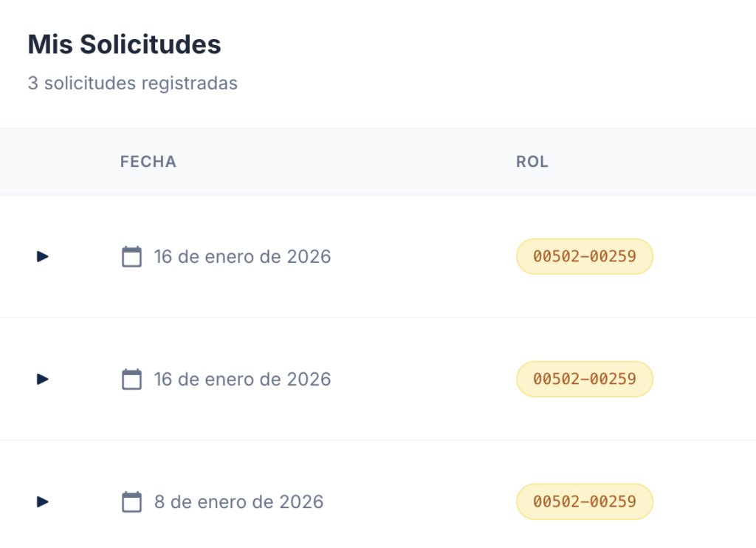
Task: Click the calendar icon in the second row
Action: (131, 380)
